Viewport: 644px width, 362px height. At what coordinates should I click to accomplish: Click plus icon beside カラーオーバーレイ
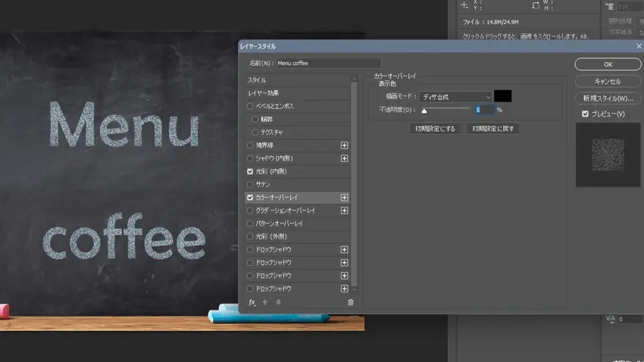tap(344, 198)
